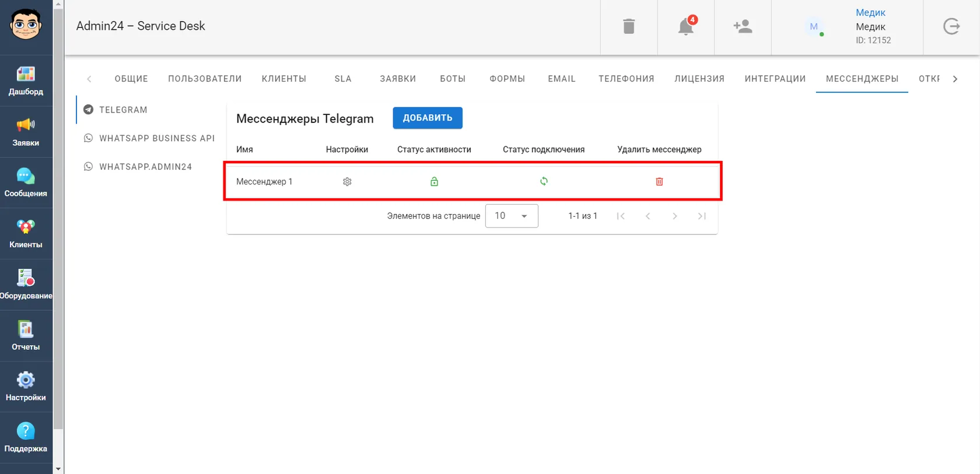Go to first page of table
This screenshot has width=980, height=474.
tap(621, 216)
